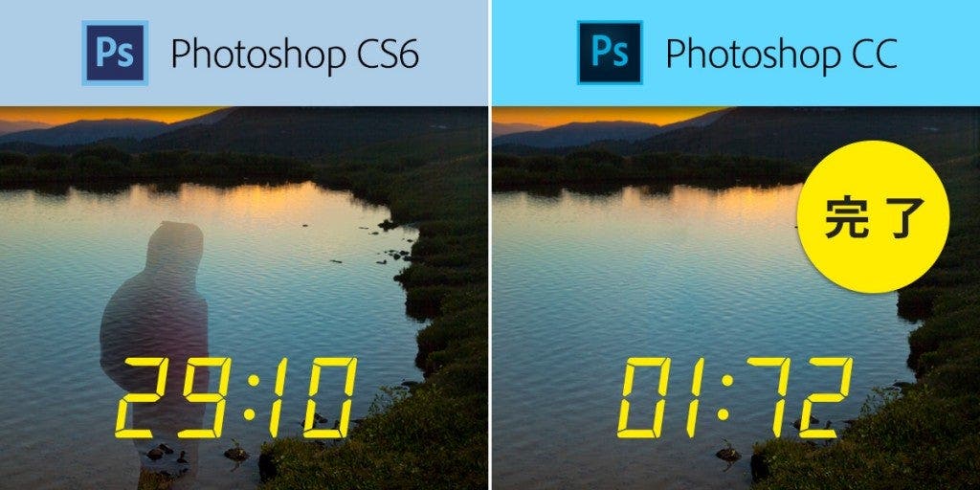Click the white divider between both panels
Image resolution: width=980 pixels, height=490 pixels.
point(490,245)
